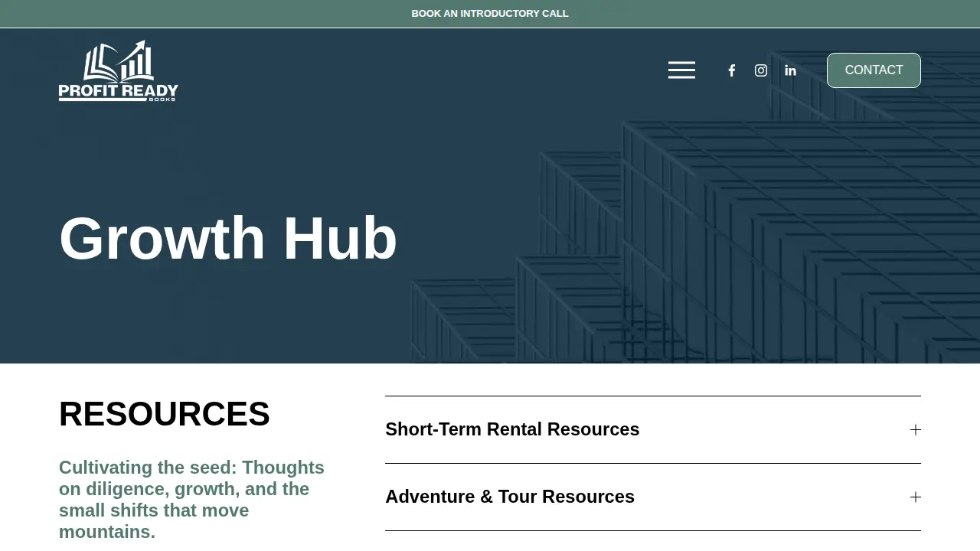Open the hamburger navigation menu

681,70
